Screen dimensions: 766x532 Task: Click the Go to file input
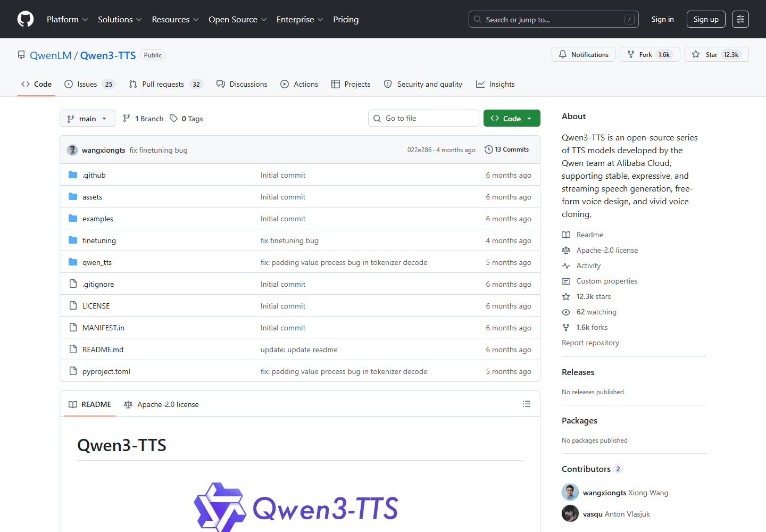point(423,118)
